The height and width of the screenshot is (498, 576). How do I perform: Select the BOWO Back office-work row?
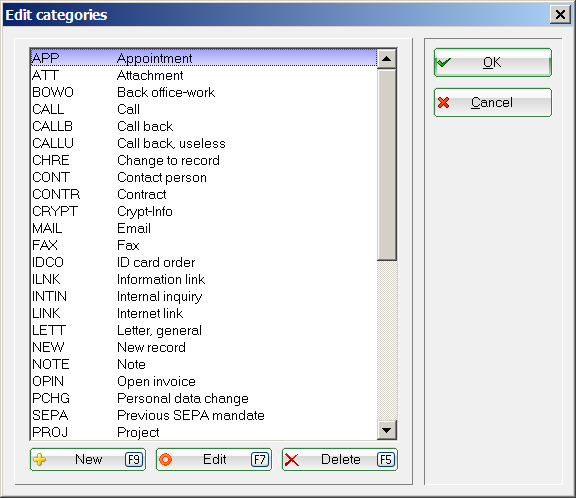204,92
